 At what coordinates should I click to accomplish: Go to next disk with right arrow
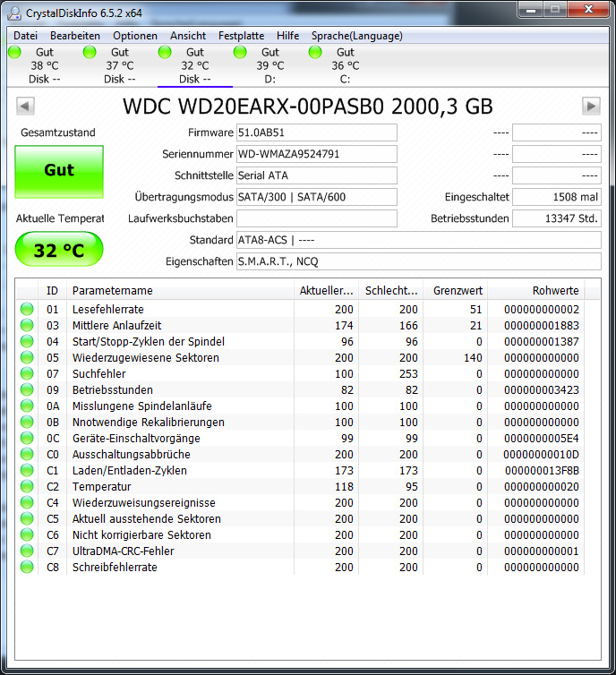(591, 106)
